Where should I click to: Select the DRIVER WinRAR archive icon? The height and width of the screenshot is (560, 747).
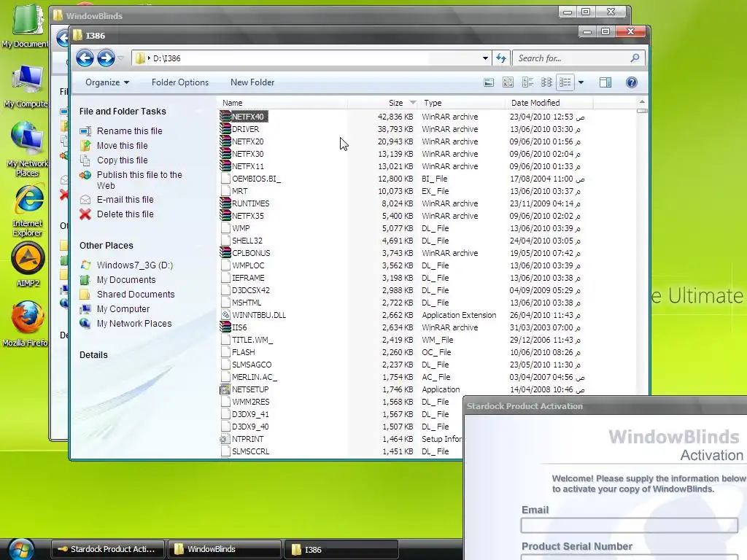coord(225,129)
